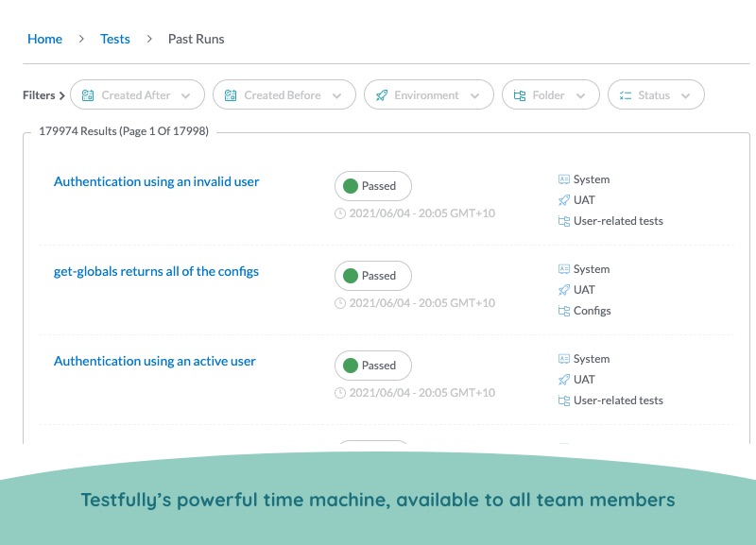756x545 pixels.
Task: Click User-related tests label on invalid user row
Action: [x=618, y=221]
